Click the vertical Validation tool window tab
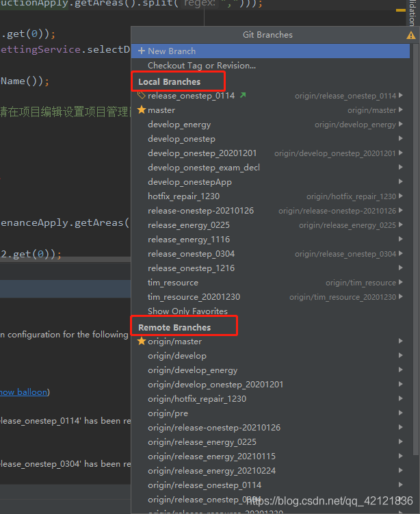420x514 pixels. pyautogui.click(x=412, y=12)
